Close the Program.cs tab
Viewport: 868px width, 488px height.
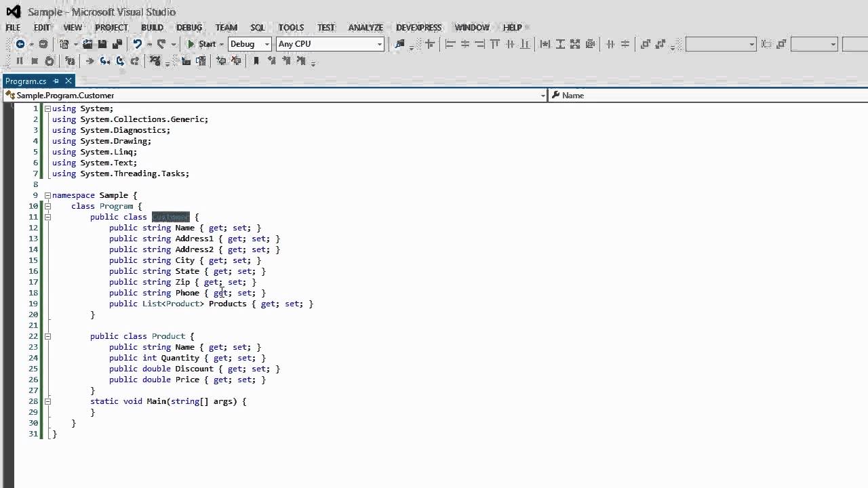coord(68,81)
